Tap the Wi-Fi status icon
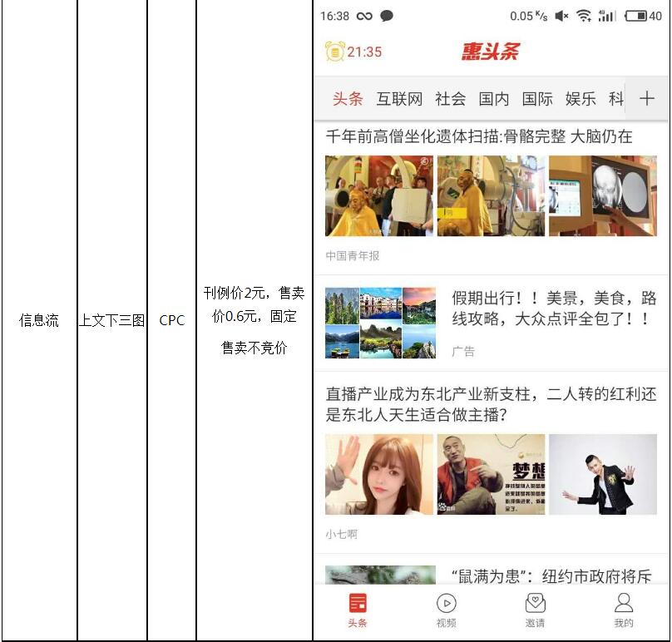The width and height of the screenshot is (672, 642). click(x=584, y=16)
